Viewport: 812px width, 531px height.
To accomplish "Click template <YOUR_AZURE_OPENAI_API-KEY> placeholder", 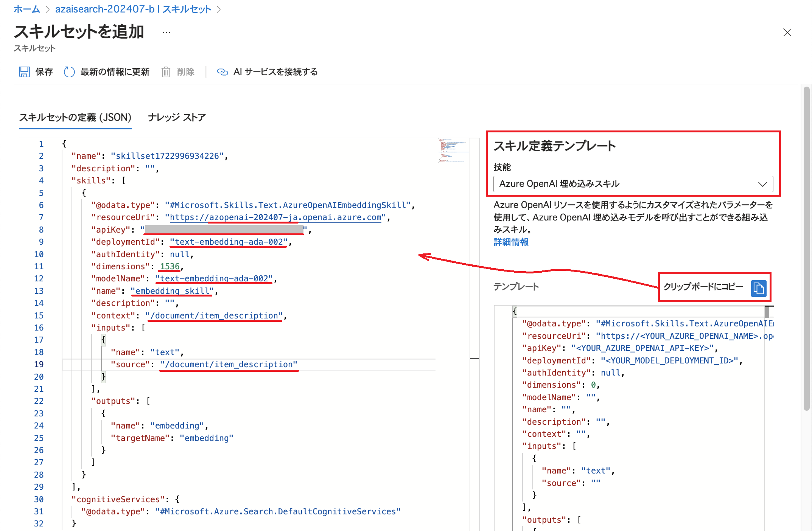I will [642, 348].
